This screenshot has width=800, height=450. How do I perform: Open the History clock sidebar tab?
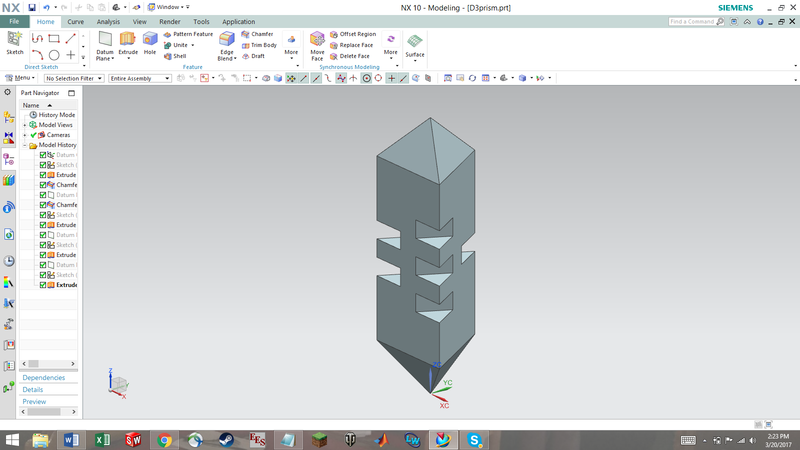(x=9, y=261)
